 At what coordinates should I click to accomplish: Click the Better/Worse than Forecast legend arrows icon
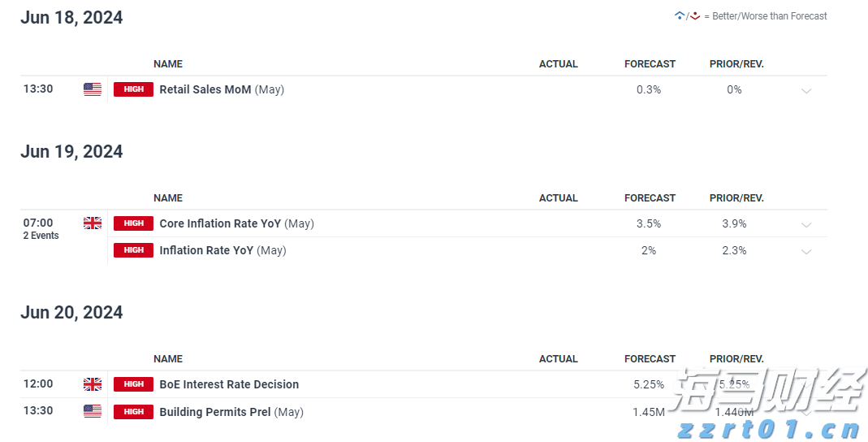pyautogui.click(x=687, y=16)
